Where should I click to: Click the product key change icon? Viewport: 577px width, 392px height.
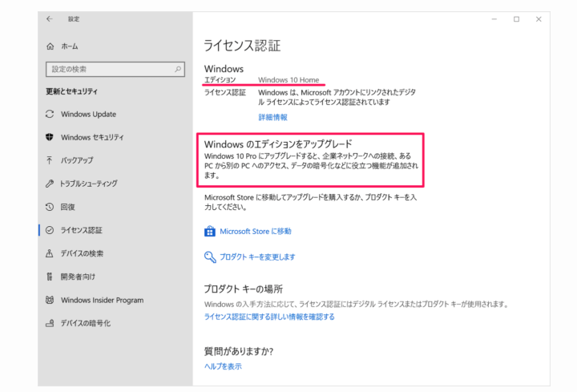pos(210,257)
